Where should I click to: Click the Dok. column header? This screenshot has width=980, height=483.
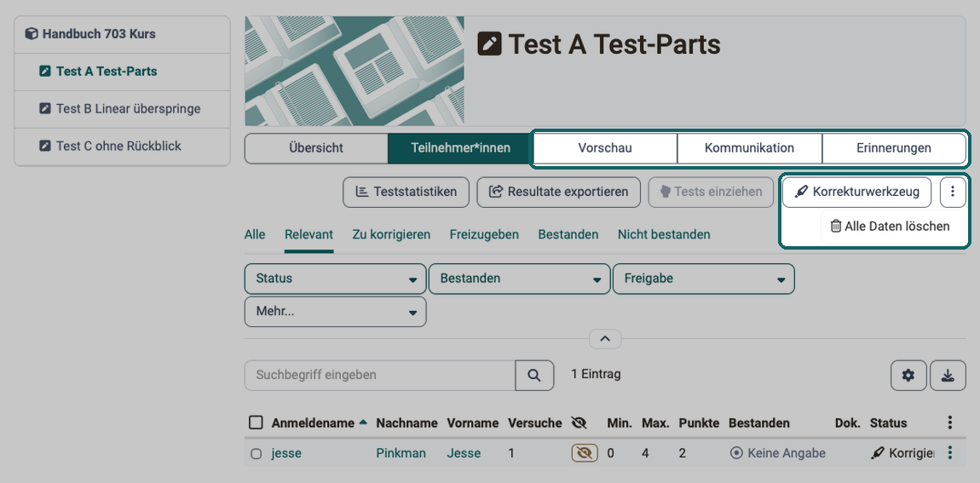[x=848, y=423]
